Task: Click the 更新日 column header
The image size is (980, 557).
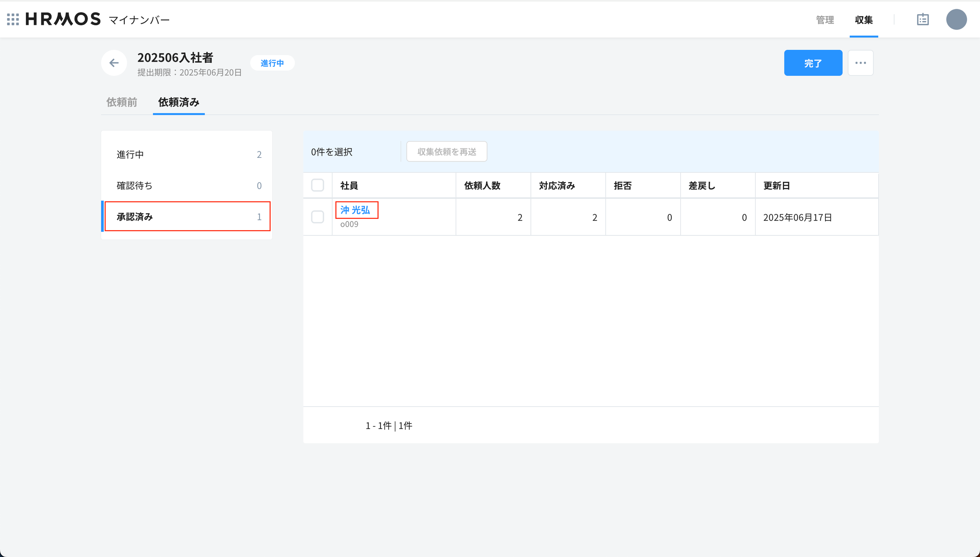Action: click(x=776, y=186)
